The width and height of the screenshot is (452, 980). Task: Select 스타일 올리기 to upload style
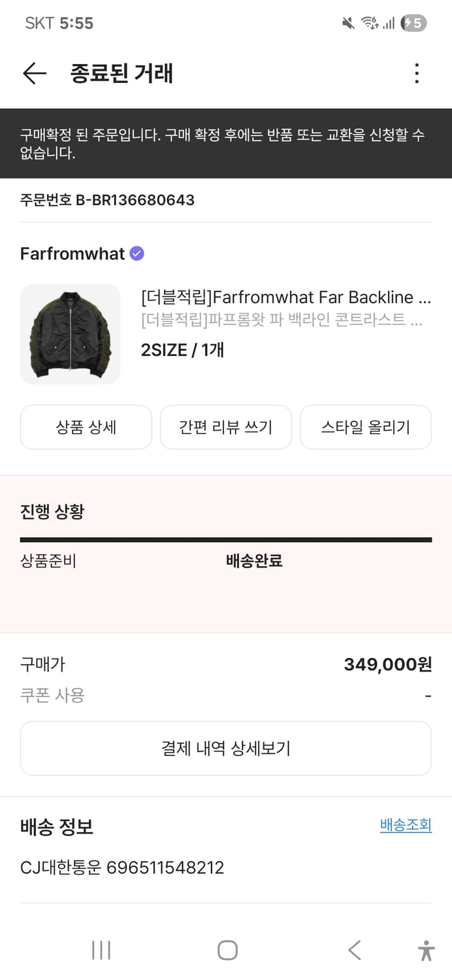[365, 427]
